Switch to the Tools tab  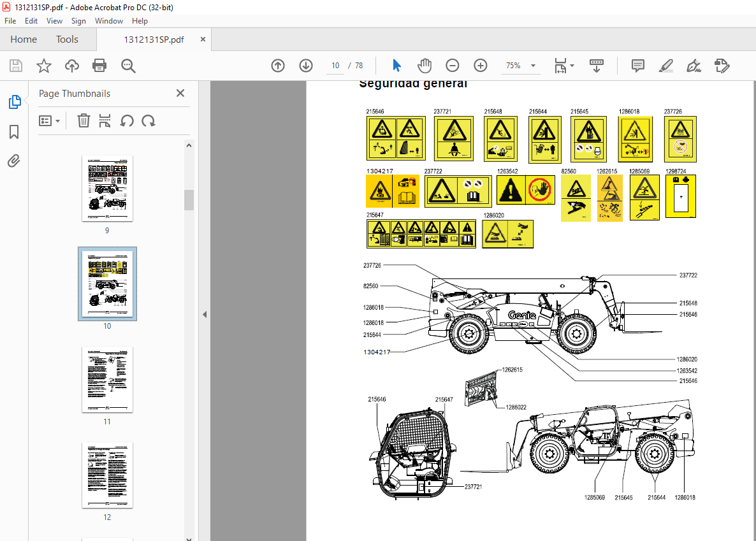tap(67, 39)
